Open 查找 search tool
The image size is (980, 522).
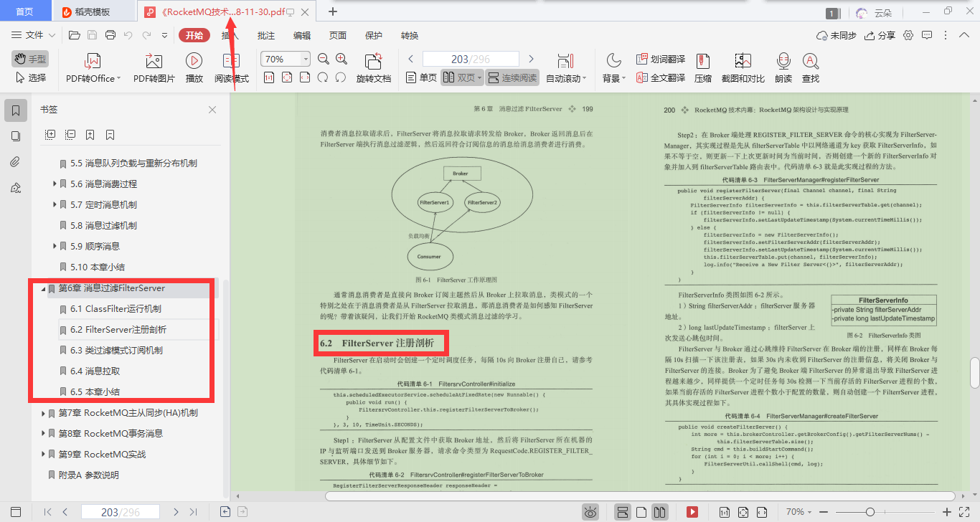click(811, 69)
